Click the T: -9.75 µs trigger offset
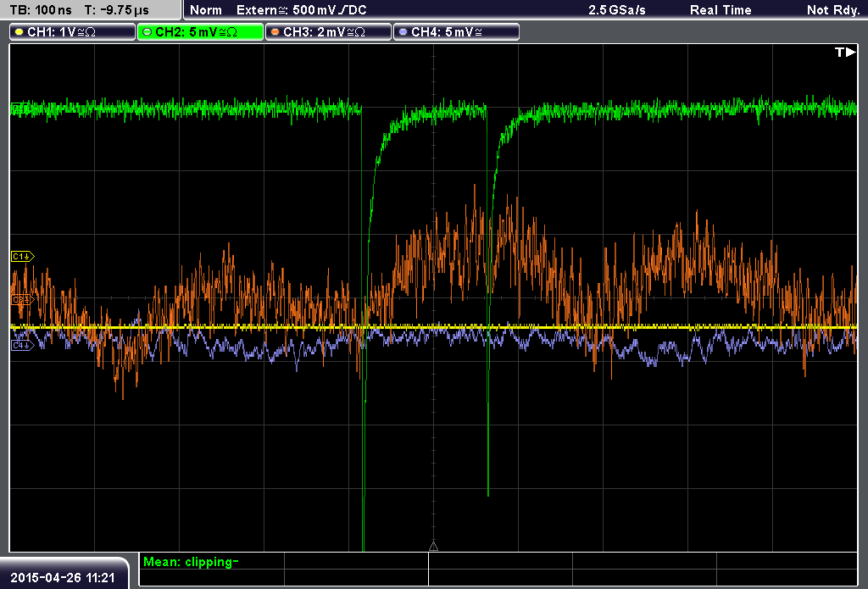This screenshot has height=589, width=868. [x=116, y=10]
